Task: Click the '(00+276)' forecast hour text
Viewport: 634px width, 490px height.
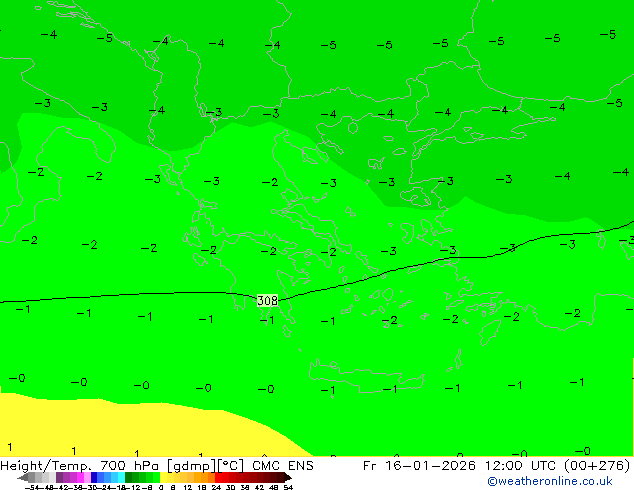Action: pos(597,466)
